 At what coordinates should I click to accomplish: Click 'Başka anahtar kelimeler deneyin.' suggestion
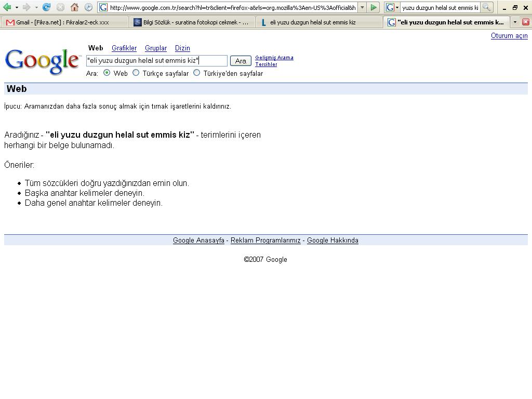[x=85, y=193]
